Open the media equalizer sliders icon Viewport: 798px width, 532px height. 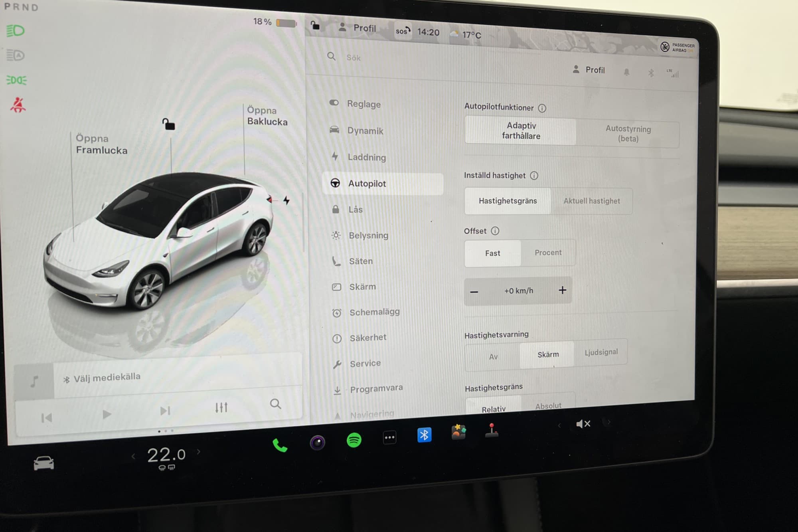click(221, 407)
